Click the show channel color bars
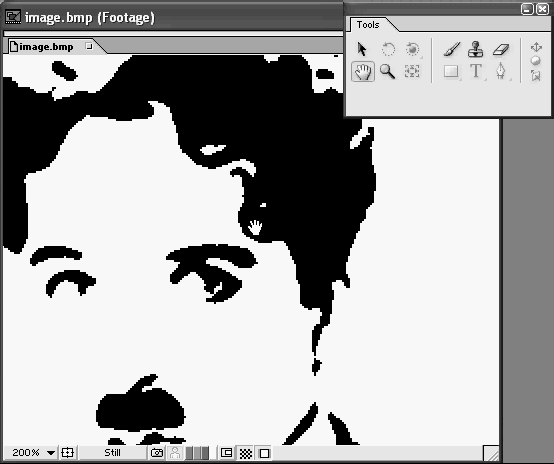The image size is (554, 464). (198, 453)
